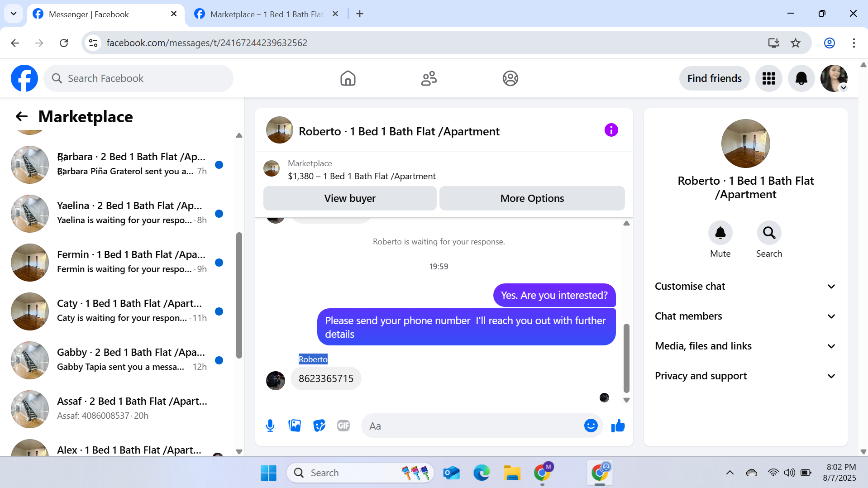Click the $1,380 listing title link

coord(362,176)
